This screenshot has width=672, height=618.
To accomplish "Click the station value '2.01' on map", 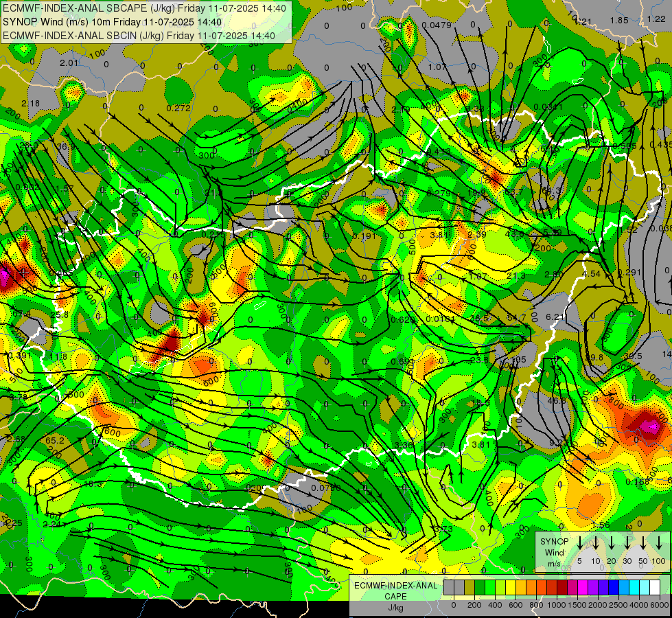I will (69, 63).
